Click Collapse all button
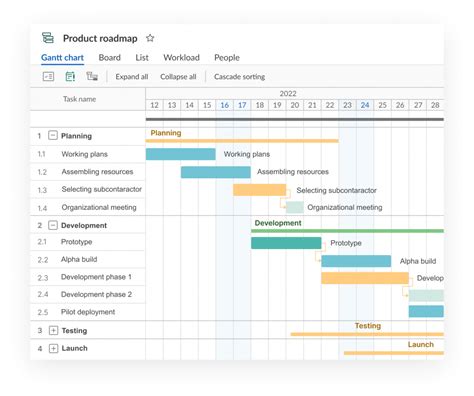Image resolution: width=474 pixels, height=396 pixels. tap(178, 77)
